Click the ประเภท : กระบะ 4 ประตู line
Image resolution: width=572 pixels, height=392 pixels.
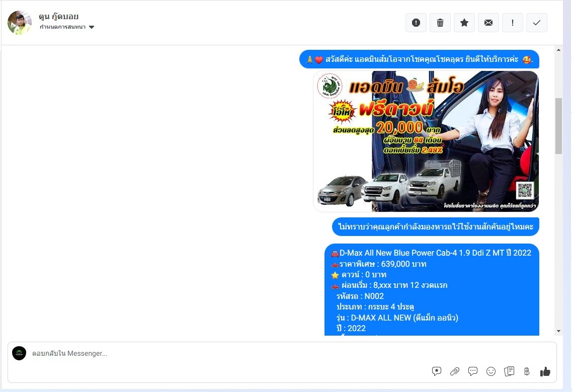tap(375, 306)
